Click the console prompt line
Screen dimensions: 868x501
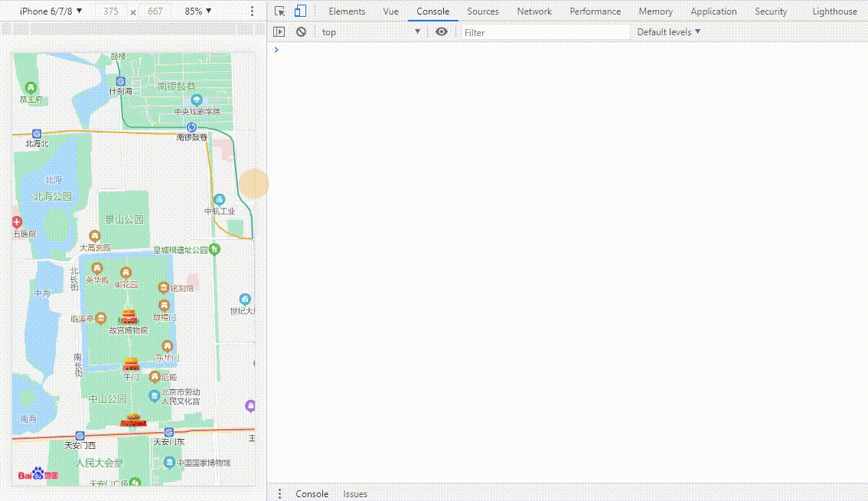click(x=567, y=50)
